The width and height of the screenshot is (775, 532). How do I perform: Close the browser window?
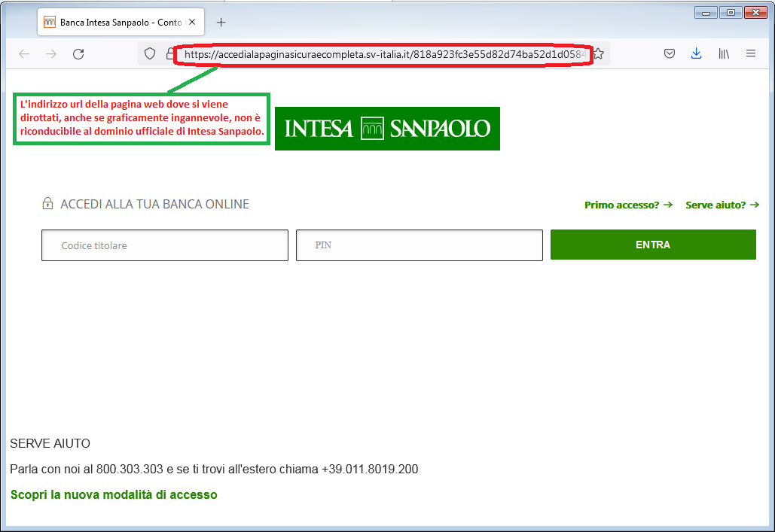click(755, 13)
